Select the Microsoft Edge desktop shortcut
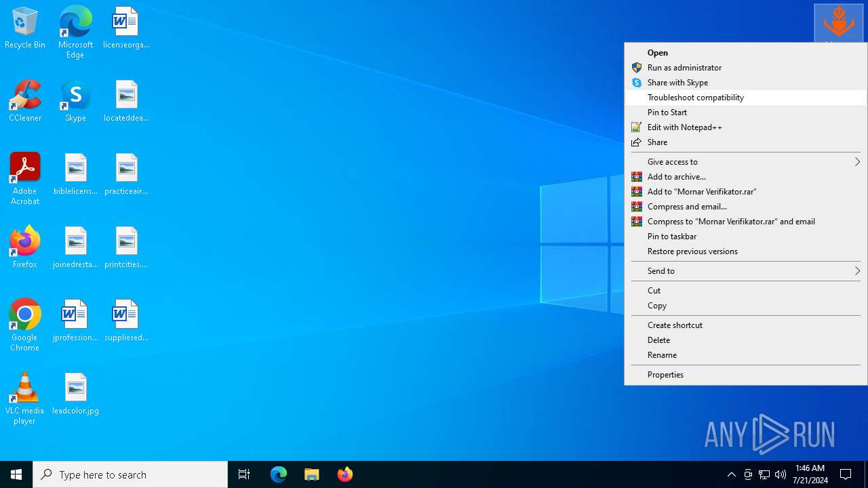The height and width of the screenshot is (488, 868). [75, 32]
